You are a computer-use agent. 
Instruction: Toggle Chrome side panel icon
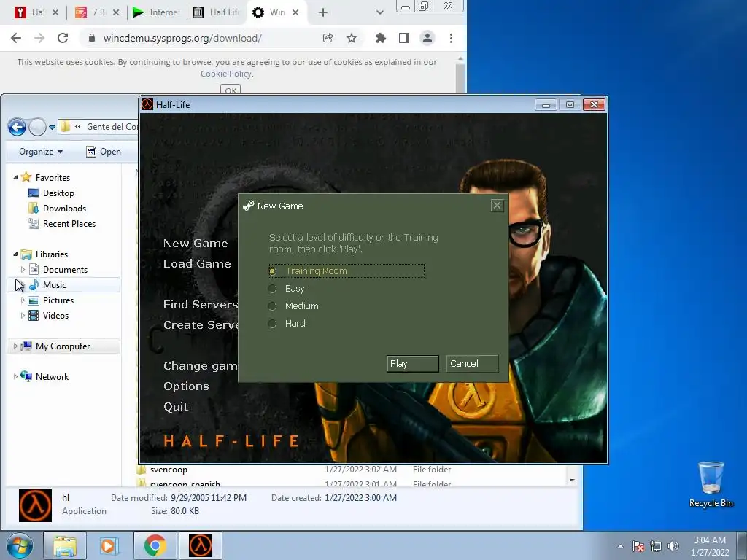(404, 38)
